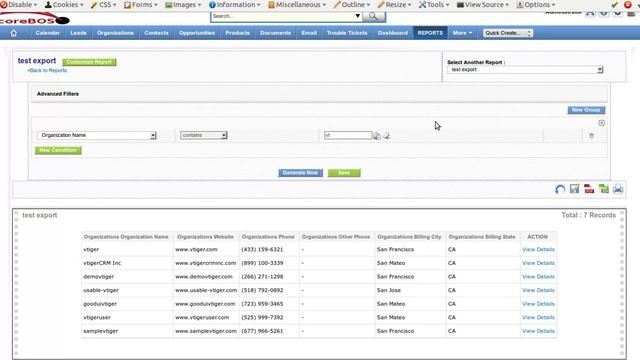Export report to Excel icon
The image size is (640, 360).
(604, 189)
